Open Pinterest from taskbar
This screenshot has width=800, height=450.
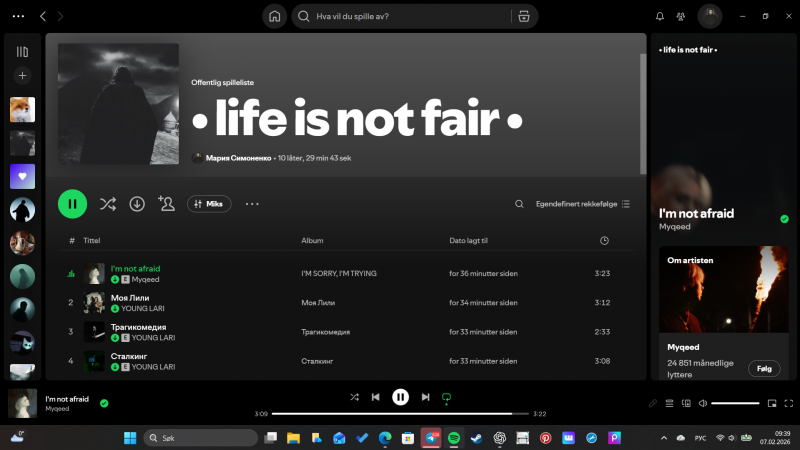click(x=545, y=438)
